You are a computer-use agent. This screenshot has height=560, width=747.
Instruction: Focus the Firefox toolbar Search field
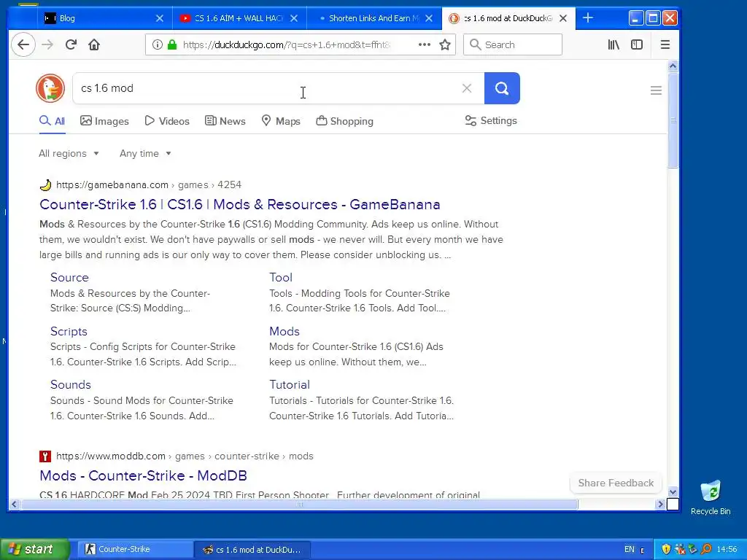pos(513,44)
